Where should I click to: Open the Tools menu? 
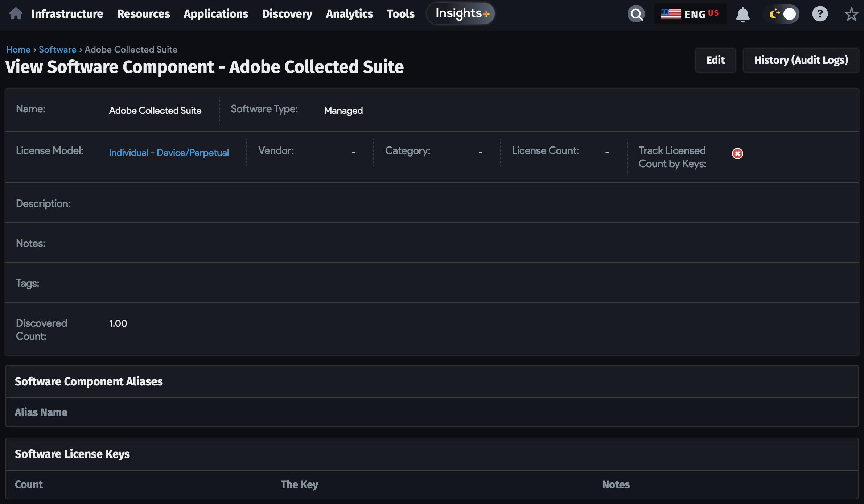tap(400, 14)
